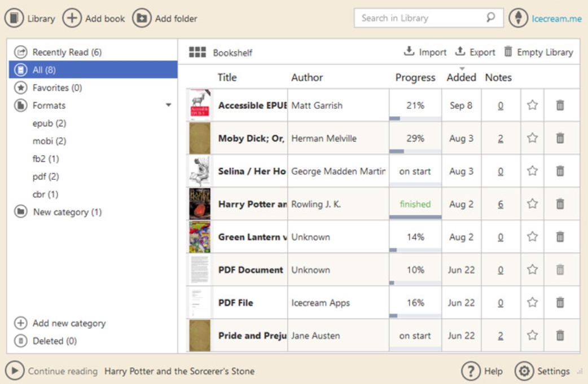Click Empty Library trash button
This screenshot has width=588, height=384.
point(538,52)
